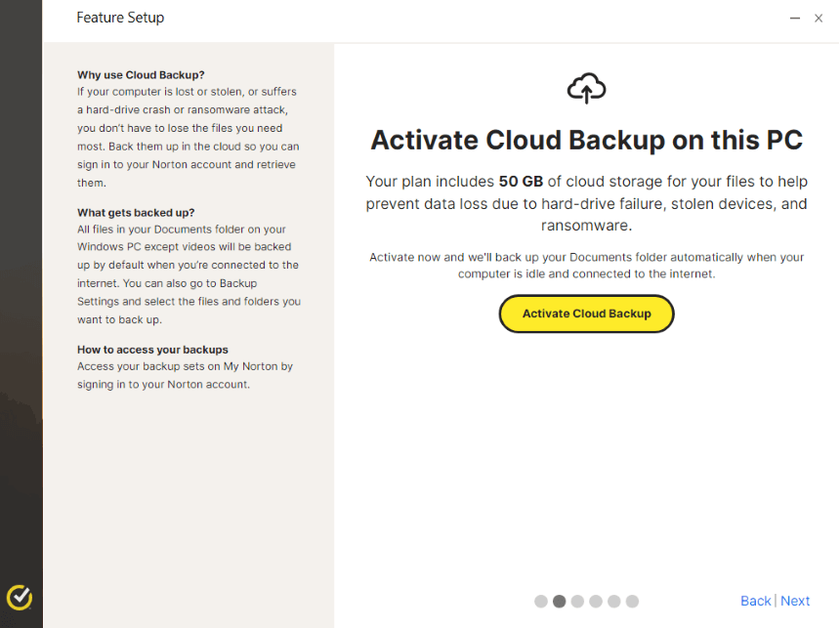Click the cloud upload icon
The height and width of the screenshot is (628, 840).
[587, 89]
